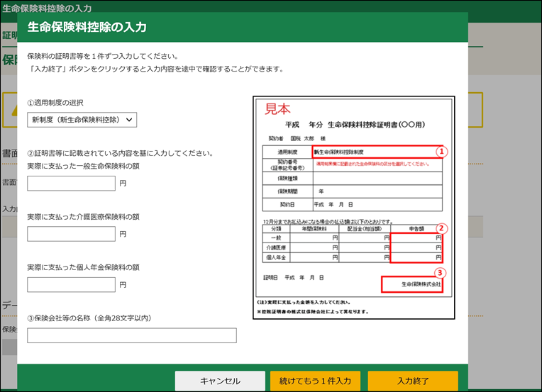Click the 保険会社等の名称 text field
Viewport: 542px width, 392px height.
(x=132, y=335)
